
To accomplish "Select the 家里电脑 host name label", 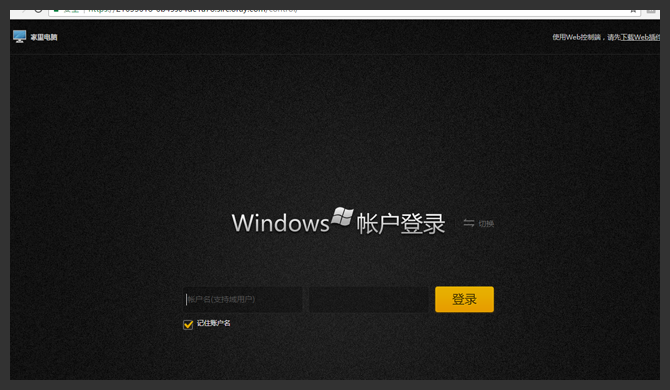I will pos(44,37).
